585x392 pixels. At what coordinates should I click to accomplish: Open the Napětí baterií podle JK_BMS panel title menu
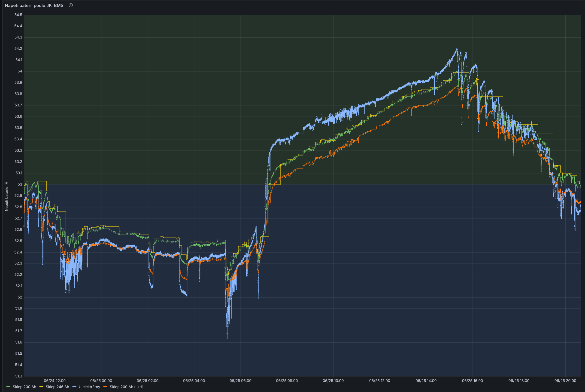click(x=34, y=5)
